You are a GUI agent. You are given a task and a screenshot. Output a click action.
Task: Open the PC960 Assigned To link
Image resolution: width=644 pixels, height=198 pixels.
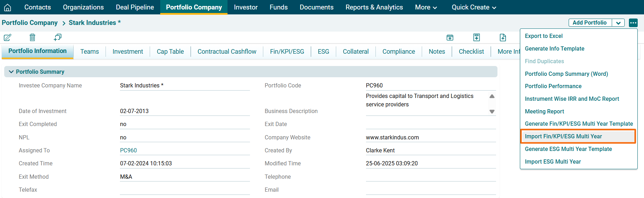click(128, 150)
